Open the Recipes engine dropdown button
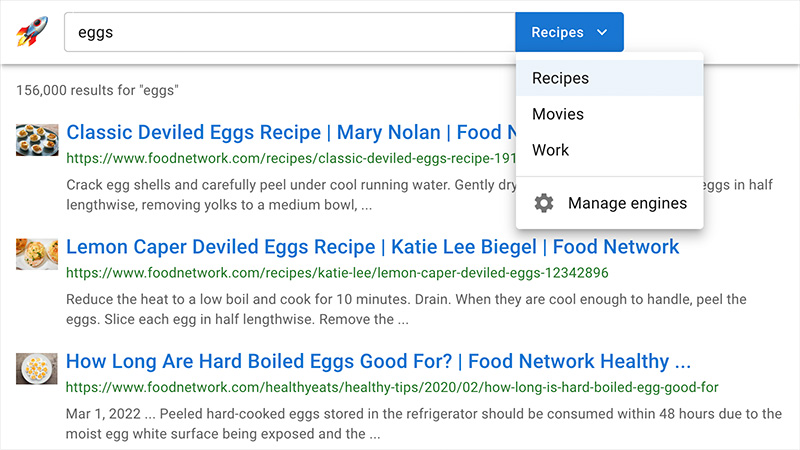The height and width of the screenshot is (450, 800). (569, 32)
